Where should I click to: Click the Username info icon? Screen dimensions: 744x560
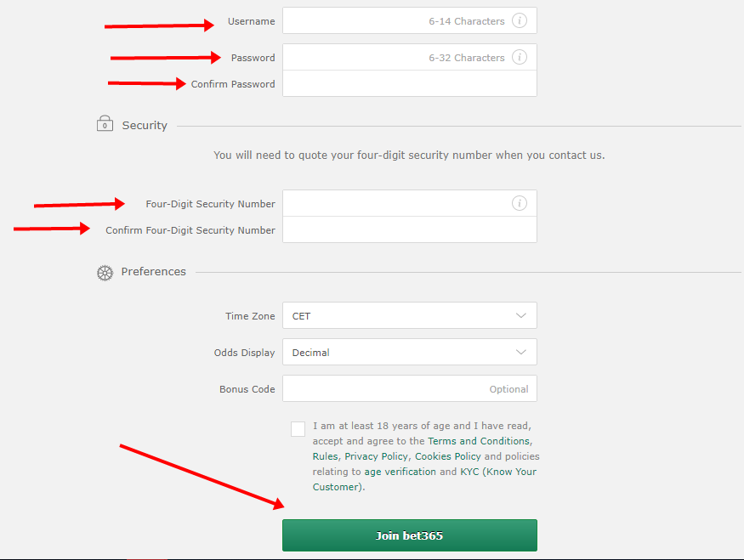pos(519,21)
